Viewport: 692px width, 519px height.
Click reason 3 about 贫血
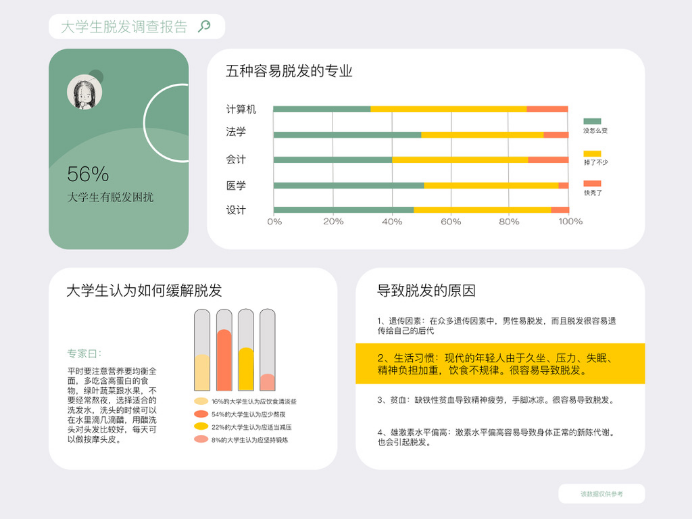pos(496,400)
